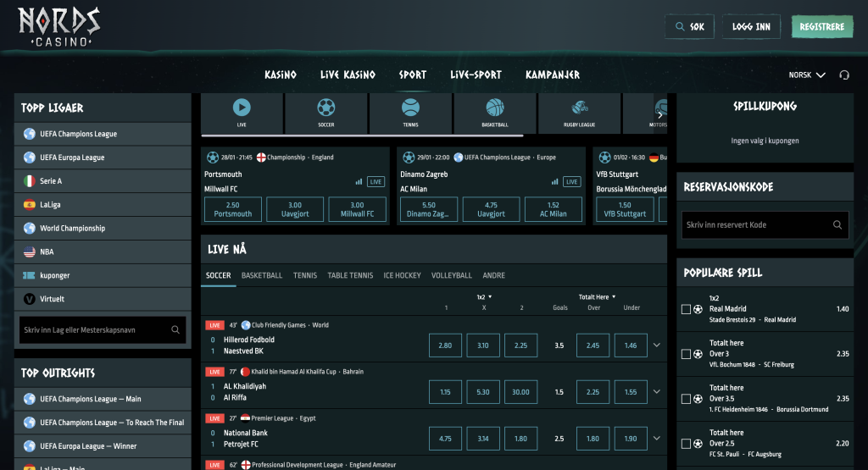This screenshot has height=470, width=868.
Task: Click the kuponger ticket icon
Action: 30,275
